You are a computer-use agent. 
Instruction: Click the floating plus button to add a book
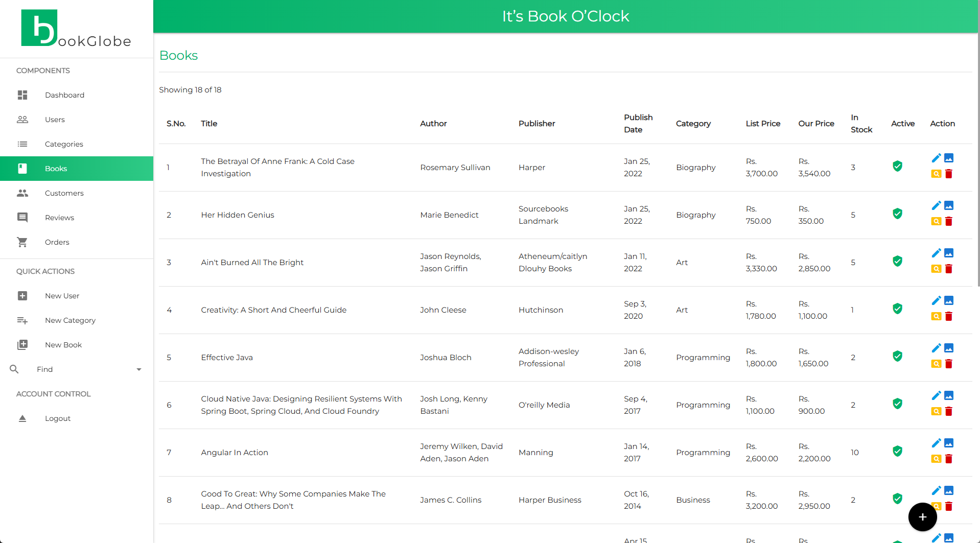click(922, 516)
